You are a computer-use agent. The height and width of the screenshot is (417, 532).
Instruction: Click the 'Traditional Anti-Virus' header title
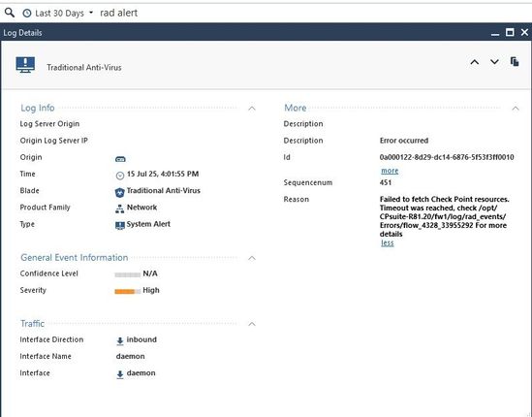pyautogui.click(x=84, y=68)
